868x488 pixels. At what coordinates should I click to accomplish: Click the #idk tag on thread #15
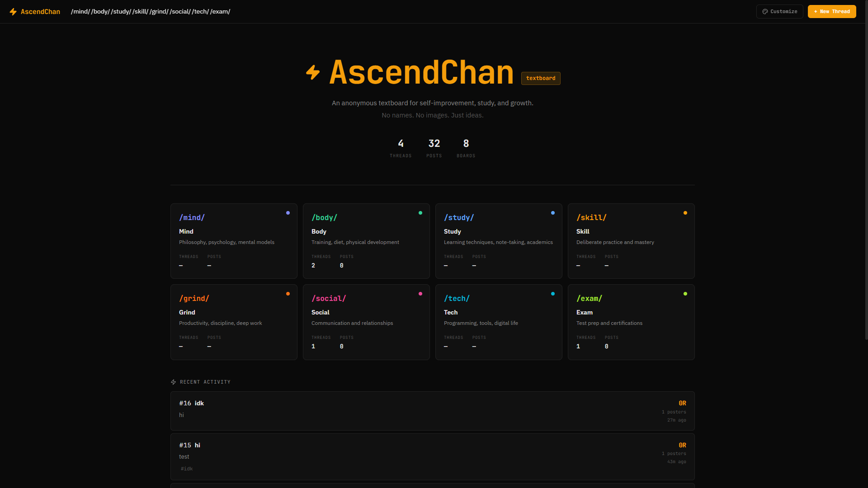[x=187, y=469]
